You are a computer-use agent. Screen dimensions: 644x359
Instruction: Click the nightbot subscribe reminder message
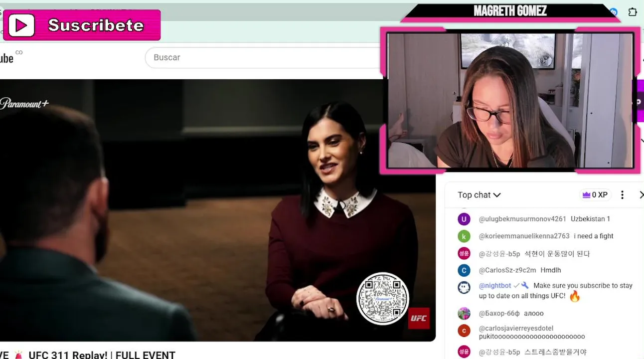555,291
